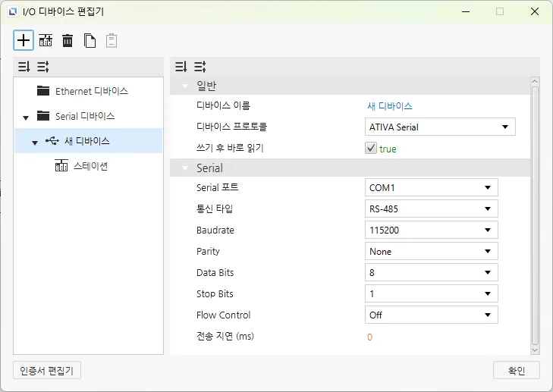The height and width of the screenshot is (392, 553).
Task: Click the grayed-out paste clipboard icon
Action: [x=112, y=41]
